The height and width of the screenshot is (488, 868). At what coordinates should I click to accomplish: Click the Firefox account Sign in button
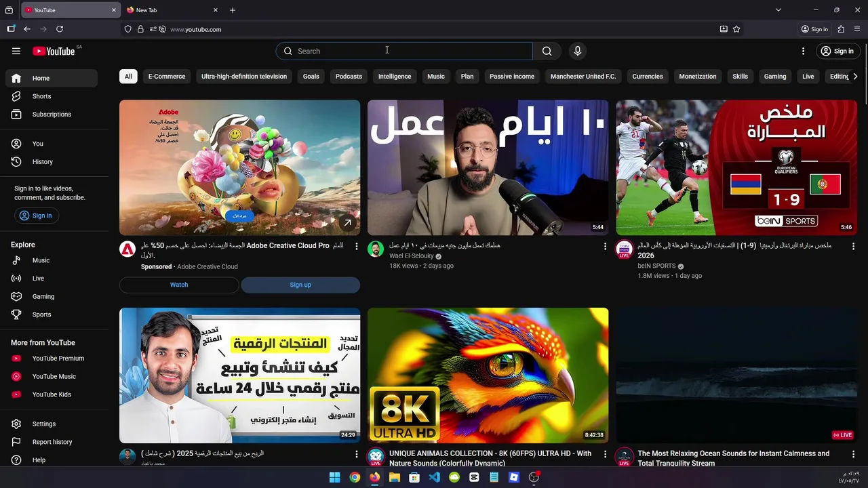click(814, 29)
